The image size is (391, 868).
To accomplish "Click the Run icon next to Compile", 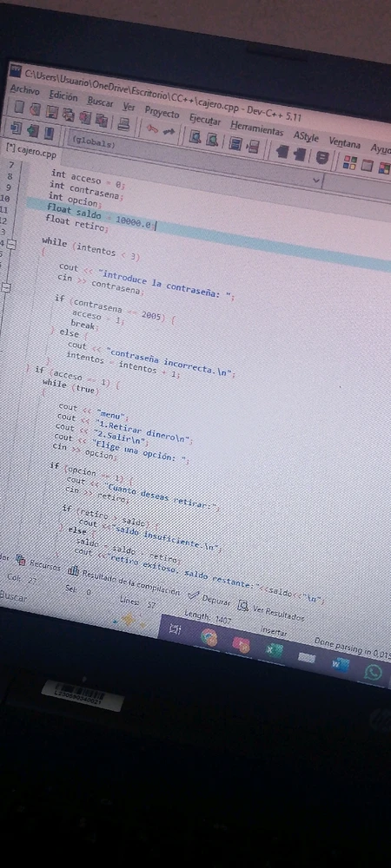I will click(x=367, y=165).
